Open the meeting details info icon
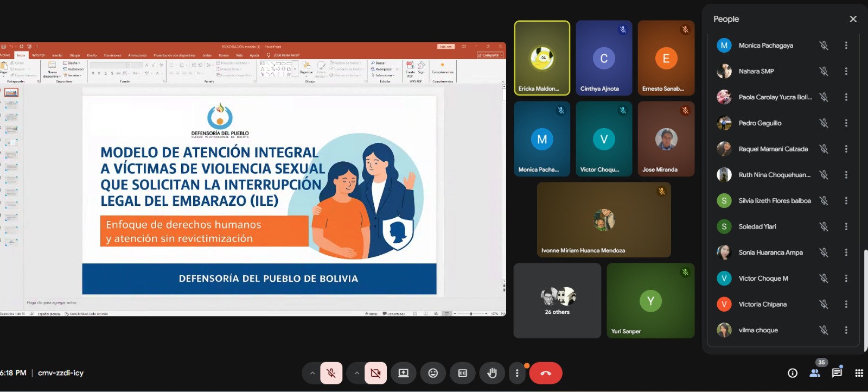The width and height of the screenshot is (868, 392). click(x=793, y=373)
